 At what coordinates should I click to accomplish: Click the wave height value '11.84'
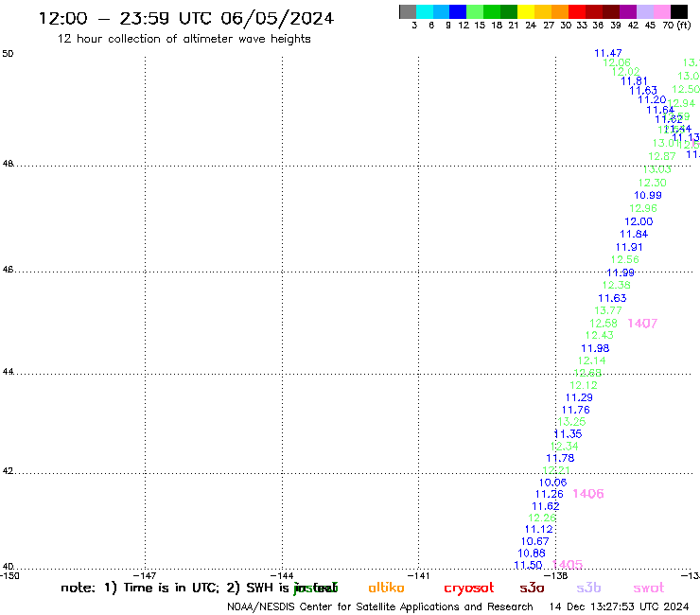click(634, 234)
